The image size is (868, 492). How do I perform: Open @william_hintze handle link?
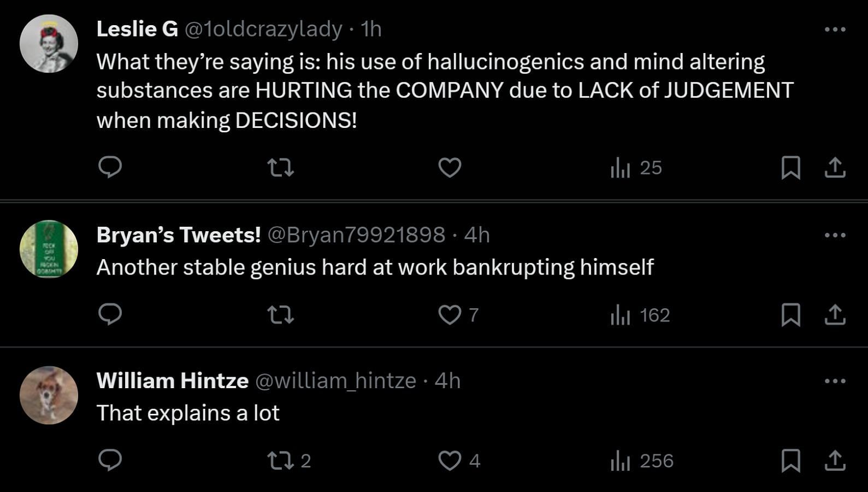point(335,380)
